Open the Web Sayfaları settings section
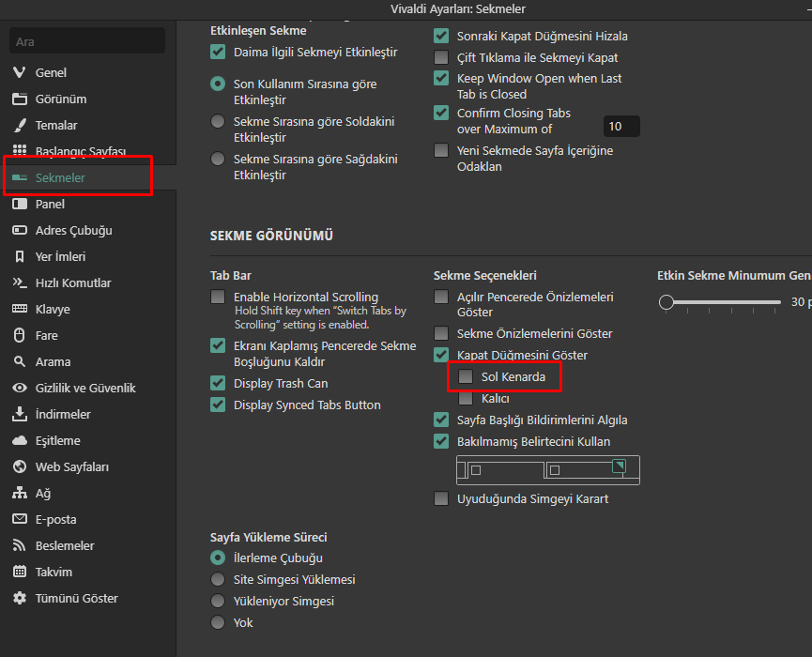This screenshot has width=812, height=657. point(88,466)
